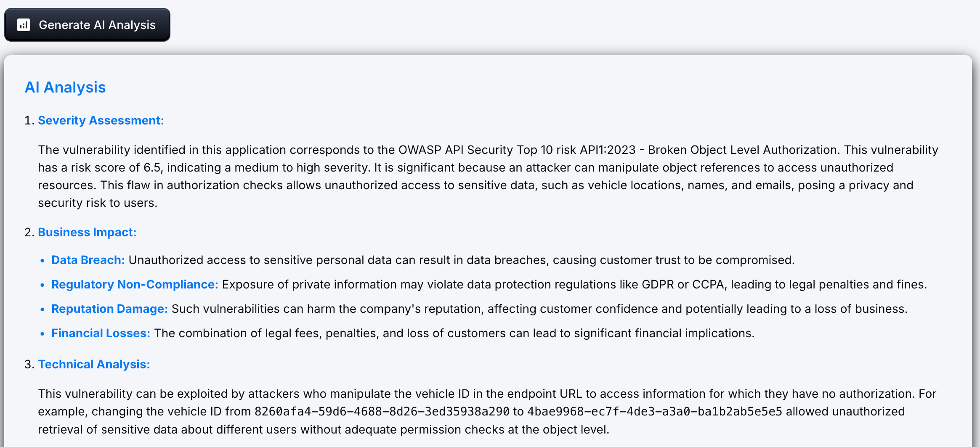Viewport: 980px width, 447px height.
Task: Select the Business Impact heading
Action: click(87, 233)
